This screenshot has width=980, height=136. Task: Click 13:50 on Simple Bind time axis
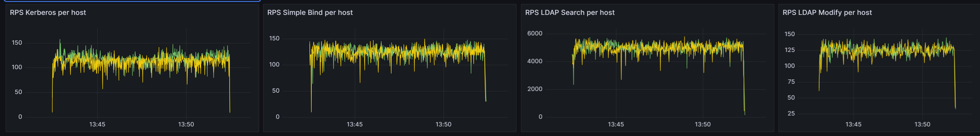coord(443,124)
